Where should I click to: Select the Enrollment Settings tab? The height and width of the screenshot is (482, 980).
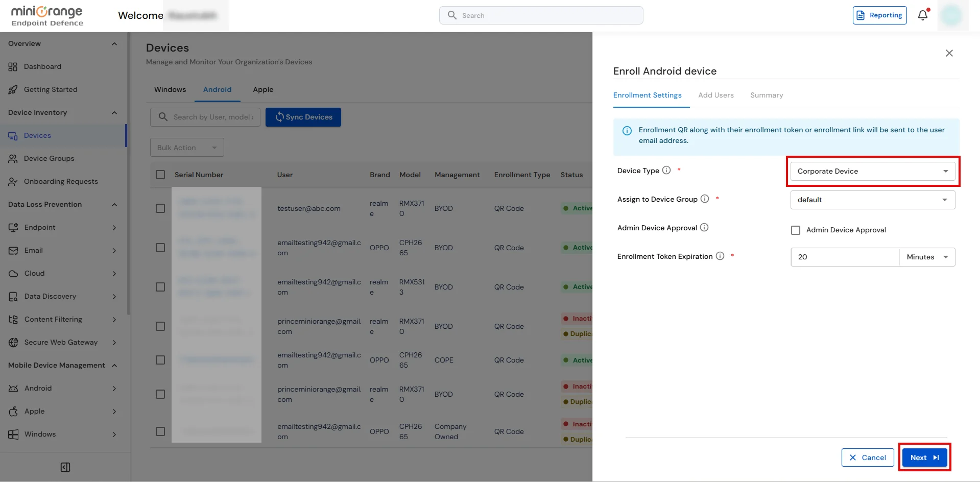click(x=648, y=95)
